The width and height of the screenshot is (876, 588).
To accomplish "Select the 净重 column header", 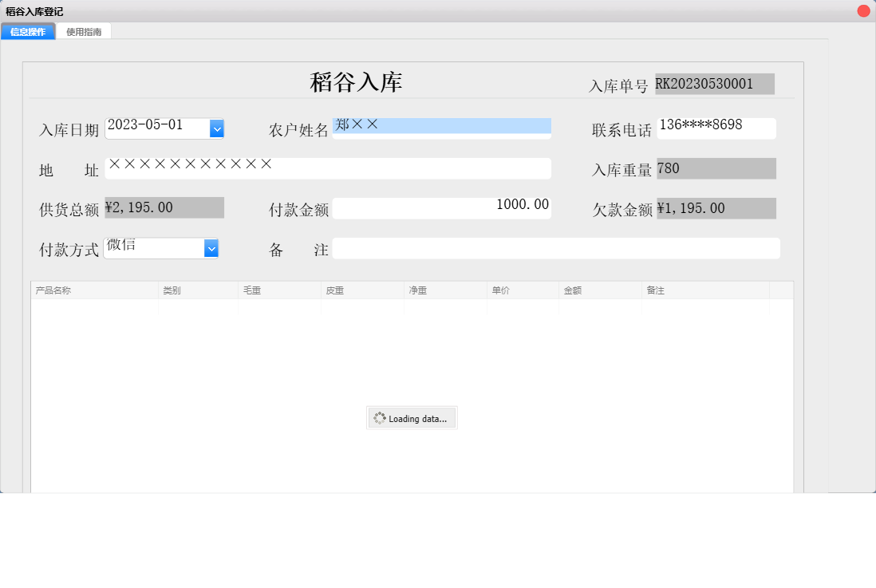I will tap(445, 290).
